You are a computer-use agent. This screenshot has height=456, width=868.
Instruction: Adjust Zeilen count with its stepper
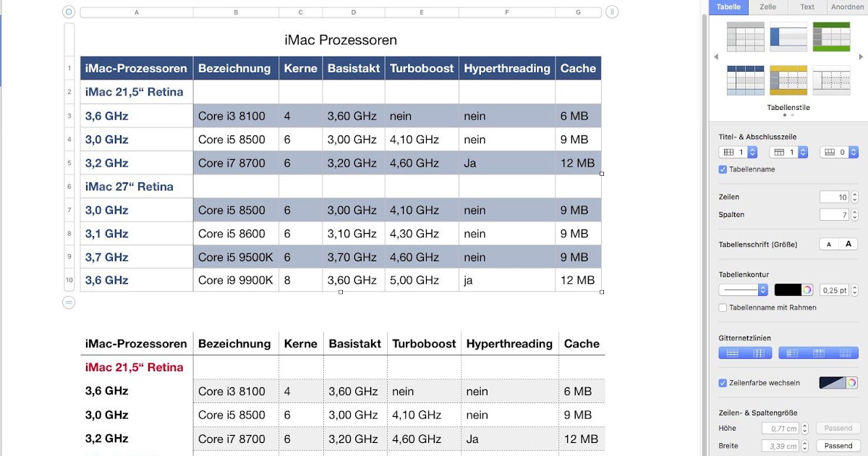click(854, 197)
